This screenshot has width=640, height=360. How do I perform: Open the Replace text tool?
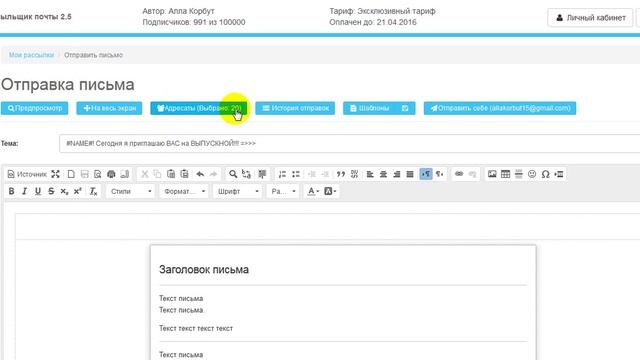pos(246,174)
